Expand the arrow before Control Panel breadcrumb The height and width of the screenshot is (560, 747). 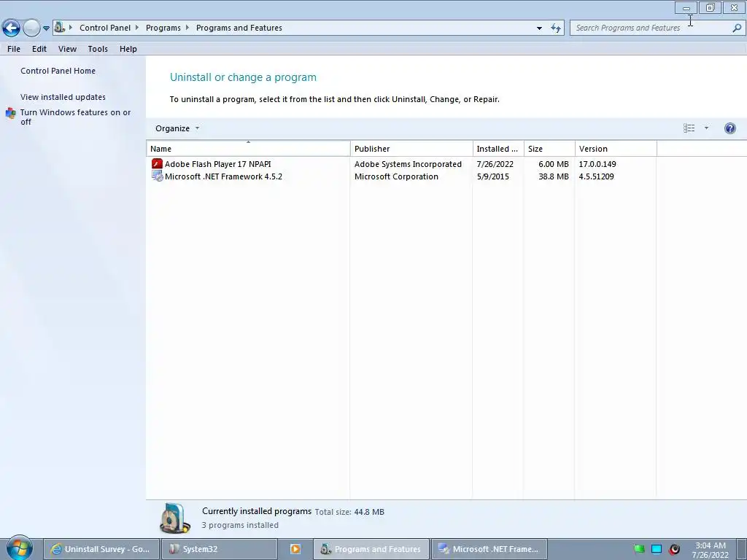[71, 28]
